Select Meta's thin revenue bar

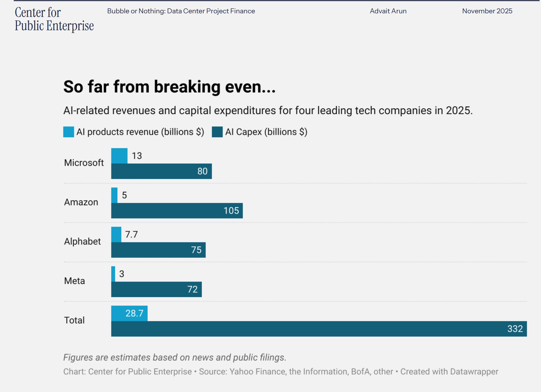coord(113,274)
